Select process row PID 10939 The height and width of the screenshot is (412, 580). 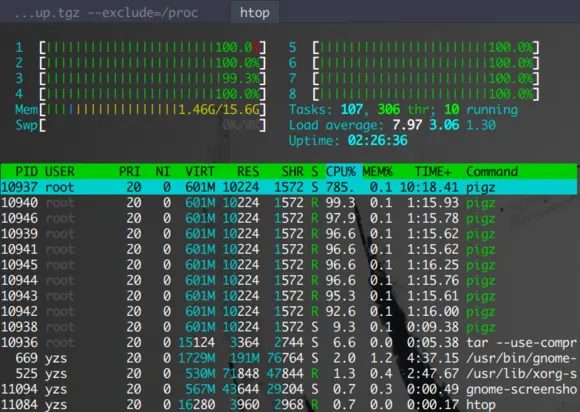click(x=289, y=234)
